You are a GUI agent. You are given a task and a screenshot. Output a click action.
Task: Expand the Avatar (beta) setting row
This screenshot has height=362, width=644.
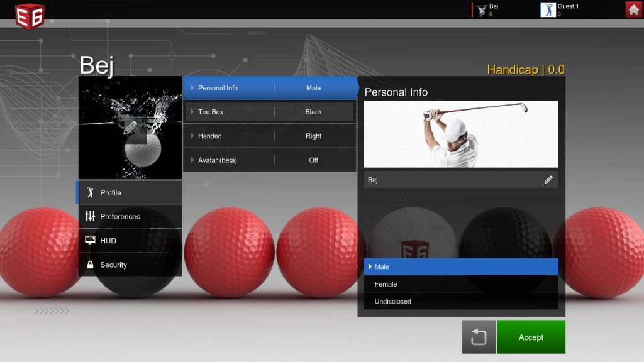coord(270,160)
